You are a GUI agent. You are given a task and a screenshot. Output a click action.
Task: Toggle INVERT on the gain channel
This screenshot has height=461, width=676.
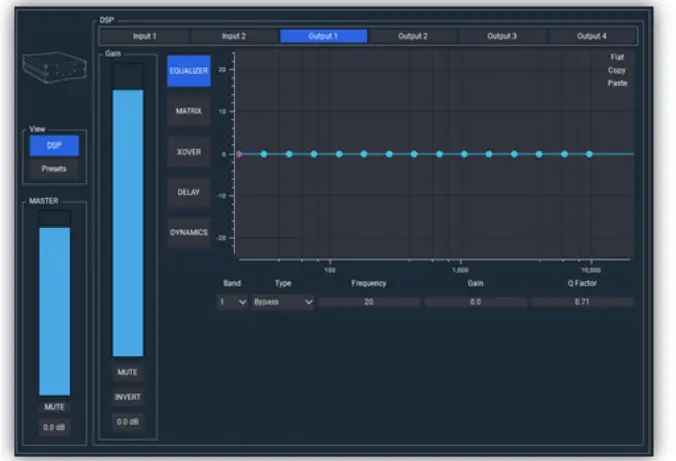point(128,397)
